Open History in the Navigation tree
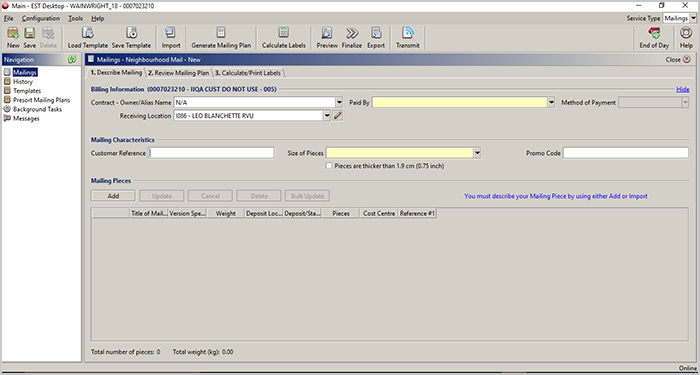The image size is (700, 375). (23, 82)
